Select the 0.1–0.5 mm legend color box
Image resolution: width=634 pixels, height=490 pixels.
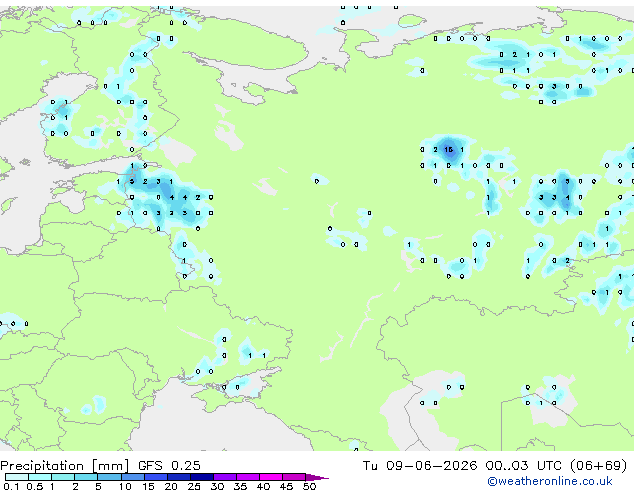click(x=17, y=477)
